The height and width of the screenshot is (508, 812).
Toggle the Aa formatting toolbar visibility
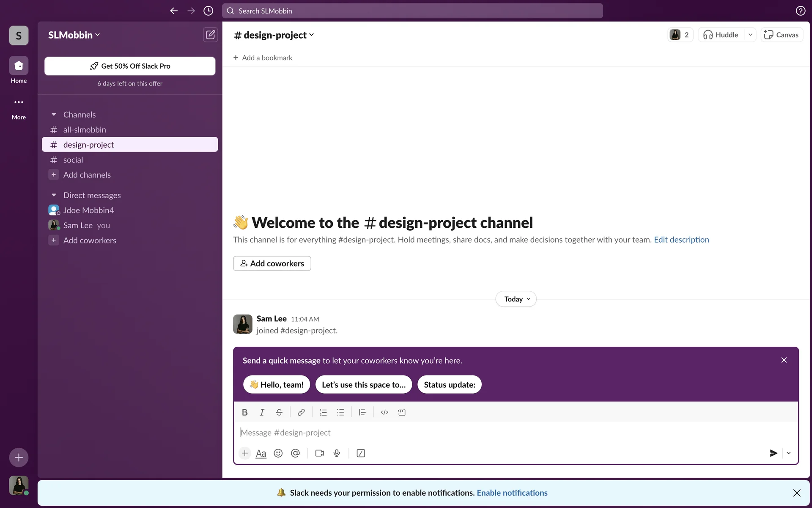pos(261,453)
